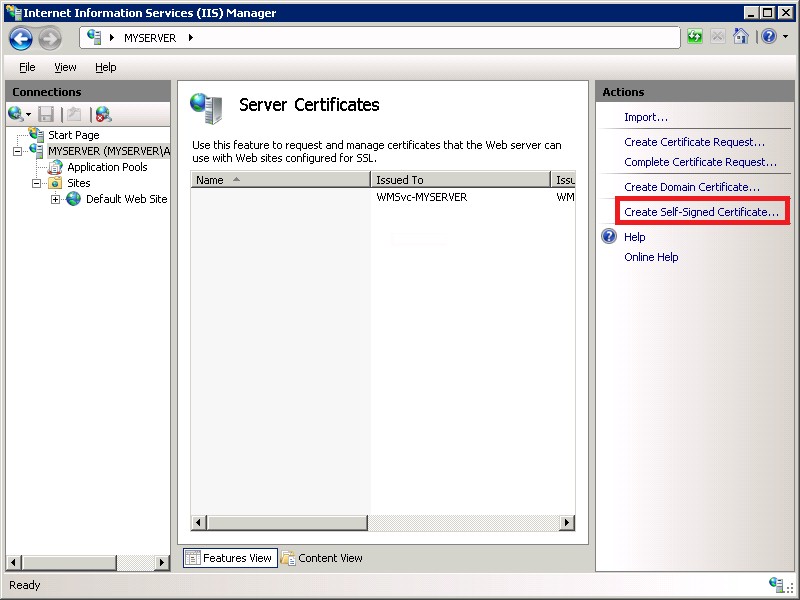Image resolution: width=800 pixels, height=600 pixels.
Task: Click the Start Page icon
Action: click(36, 134)
